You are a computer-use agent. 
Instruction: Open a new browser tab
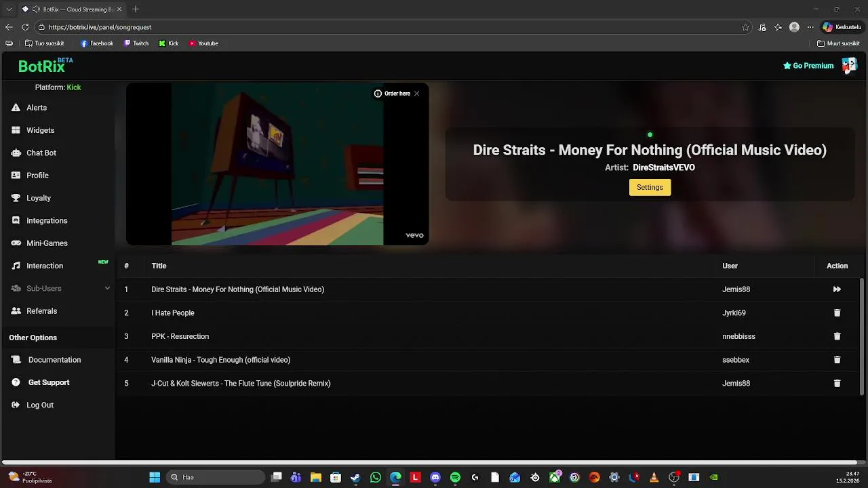coord(136,9)
